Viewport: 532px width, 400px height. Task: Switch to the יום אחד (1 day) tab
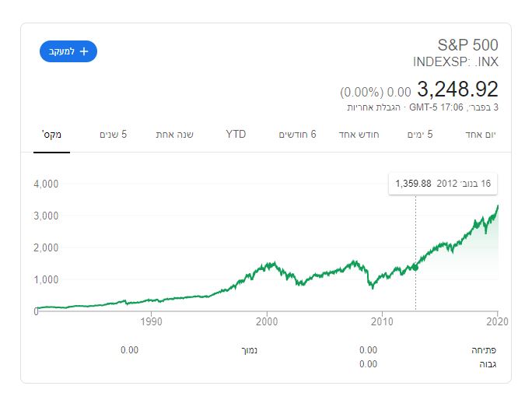click(x=479, y=135)
